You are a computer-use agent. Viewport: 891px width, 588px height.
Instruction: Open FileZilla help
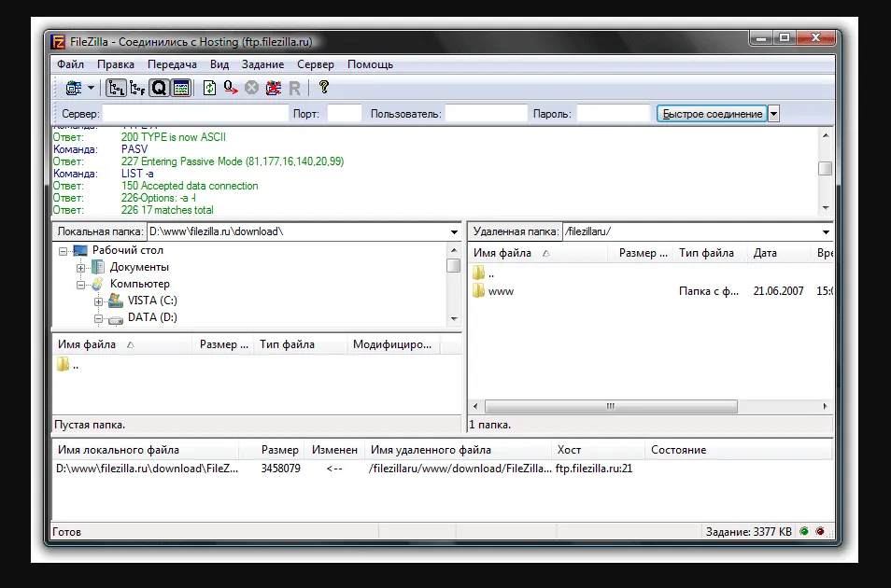[322, 87]
